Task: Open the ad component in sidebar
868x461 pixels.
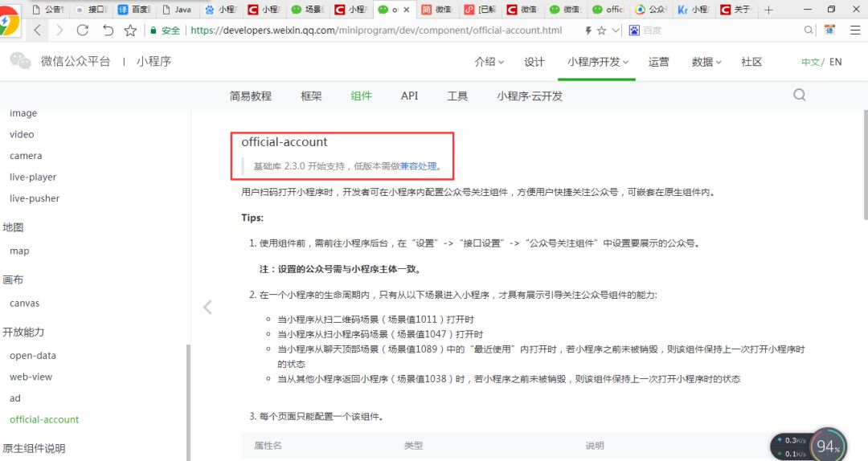Action: [15, 398]
